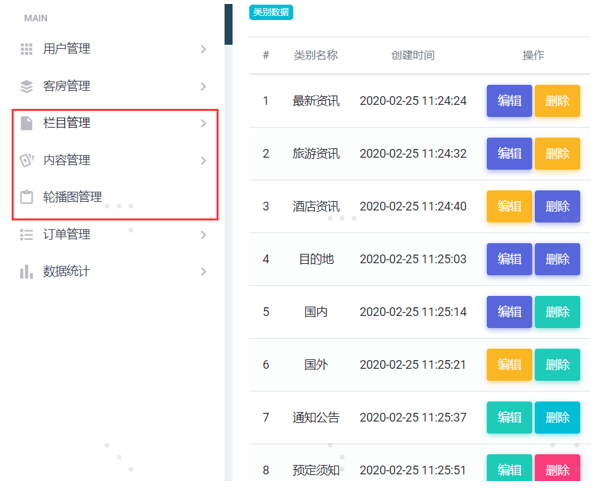Click the file icon beside 栏目管理

click(x=26, y=123)
